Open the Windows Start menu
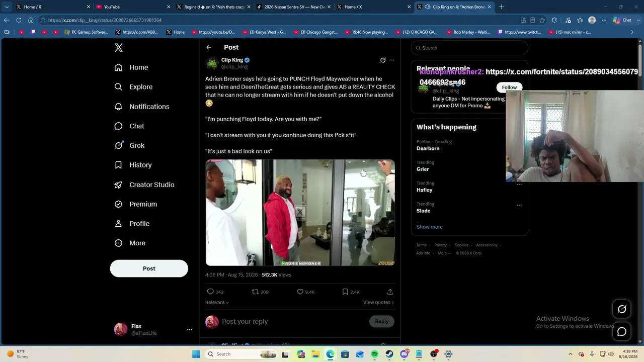 coord(196,354)
